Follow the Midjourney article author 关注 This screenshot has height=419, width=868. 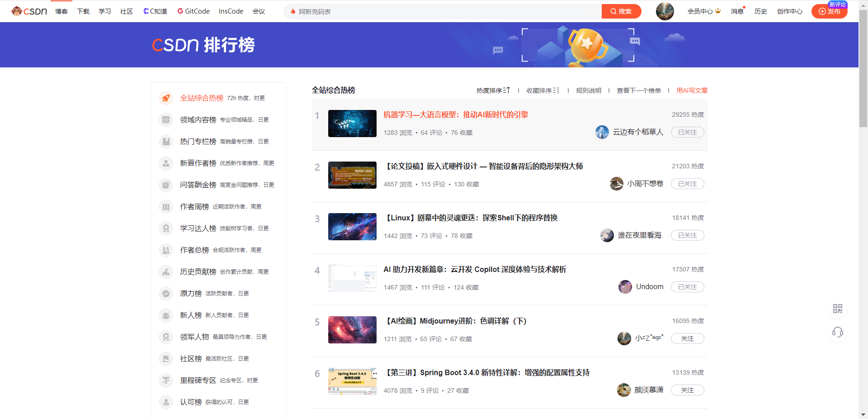[687, 338]
